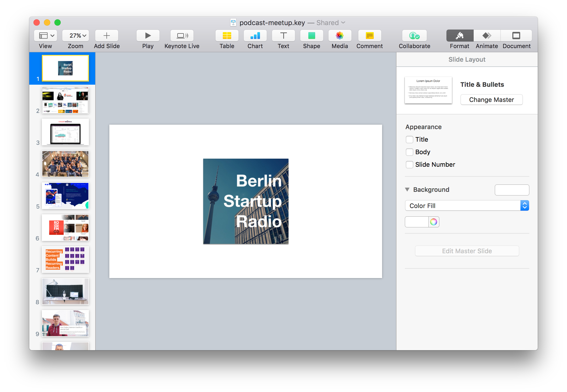
Task: Toggle the Slide Number checkbox
Action: (x=410, y=165)
